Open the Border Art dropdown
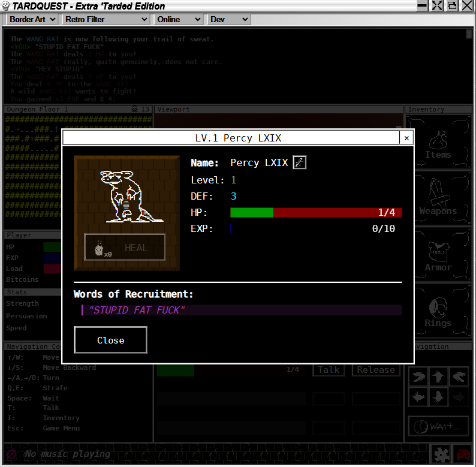Image resolution: width=476 pixels, height=467 pixels. coord(32,19)
